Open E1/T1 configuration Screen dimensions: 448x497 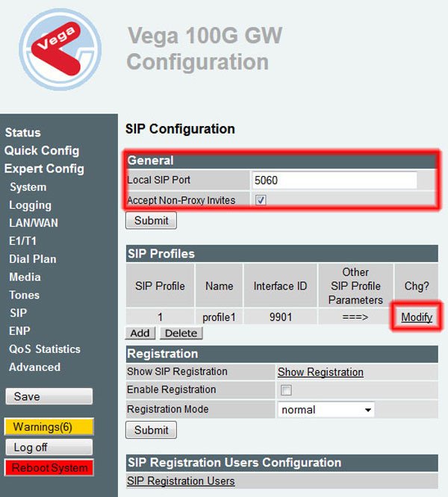click(x=23, y=241)
